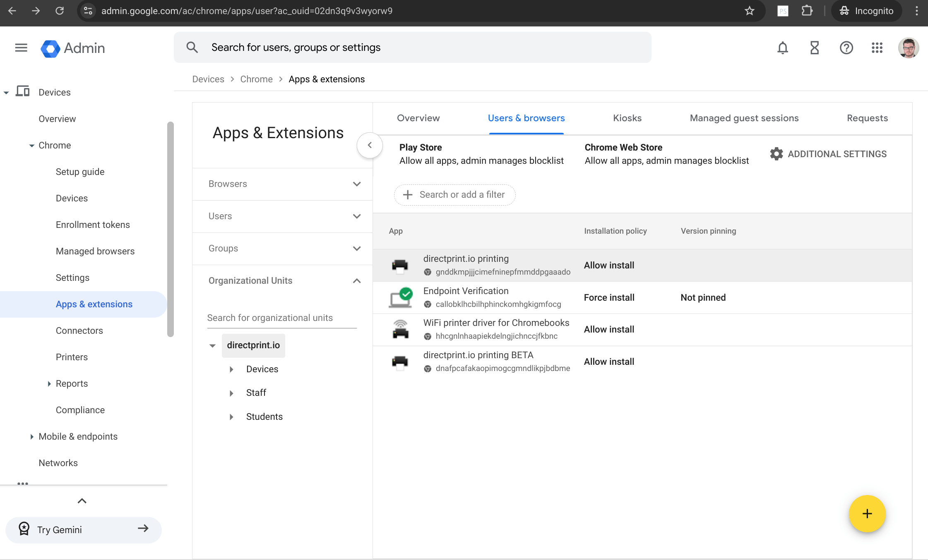This screenshot has width=928, height=560.
Task: Click Allow install for directprint.io printing
Action: 608,265
